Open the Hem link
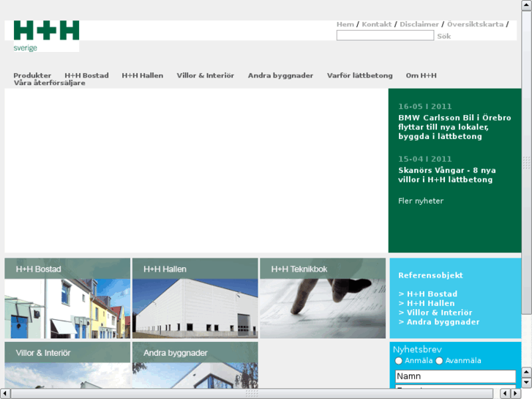 click(345, 24)
